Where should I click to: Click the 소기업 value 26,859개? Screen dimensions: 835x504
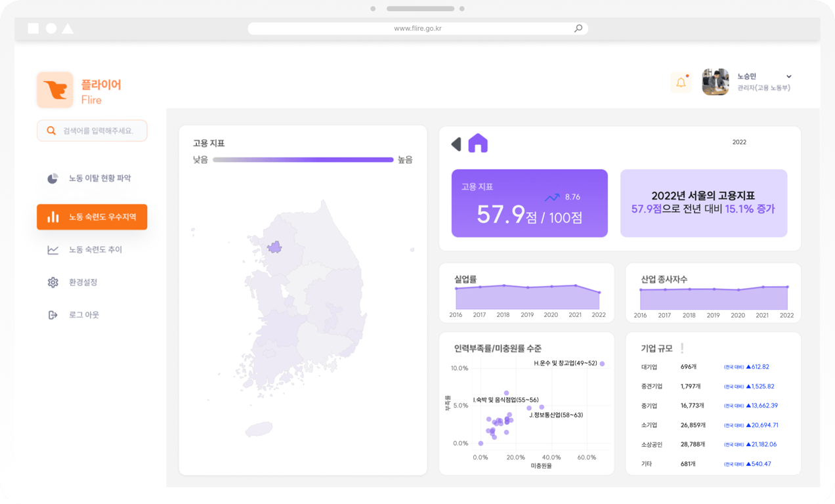tap(693, 425)
